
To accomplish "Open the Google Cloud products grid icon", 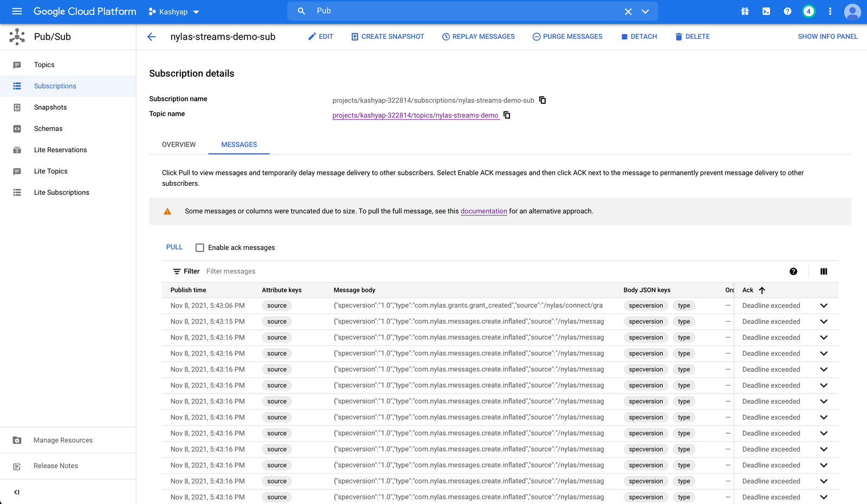I will click(744, 11).
